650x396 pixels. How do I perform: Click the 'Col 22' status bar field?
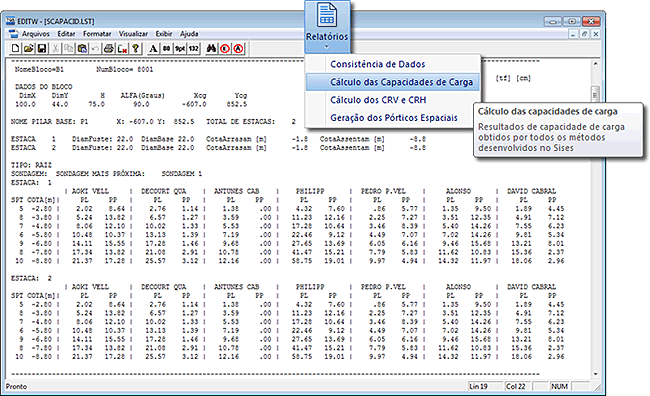(517, 386)
